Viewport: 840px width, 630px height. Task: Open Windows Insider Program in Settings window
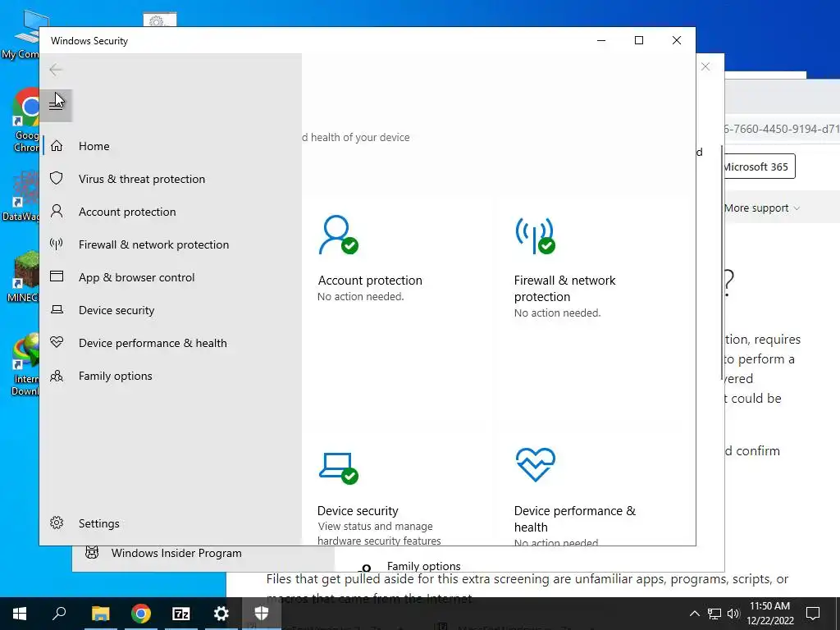point(176,553)
